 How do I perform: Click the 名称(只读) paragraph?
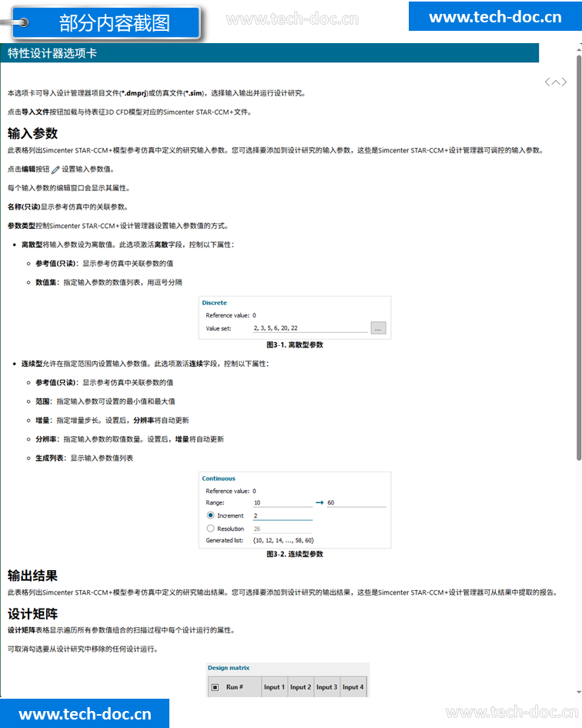click(x=68, y=207)
